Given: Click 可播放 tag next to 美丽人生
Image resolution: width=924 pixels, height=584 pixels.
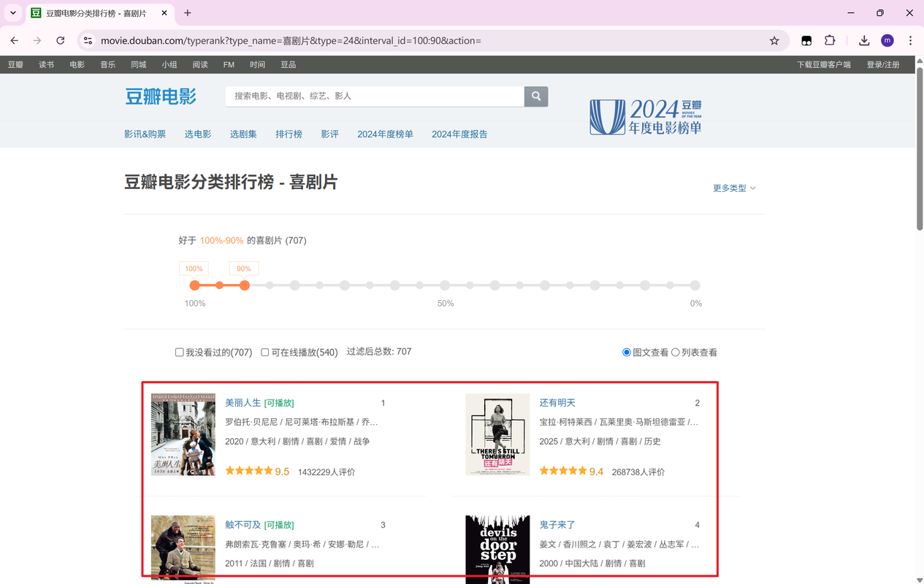Looking at the screenshot, I should click(x=279, y=403).
